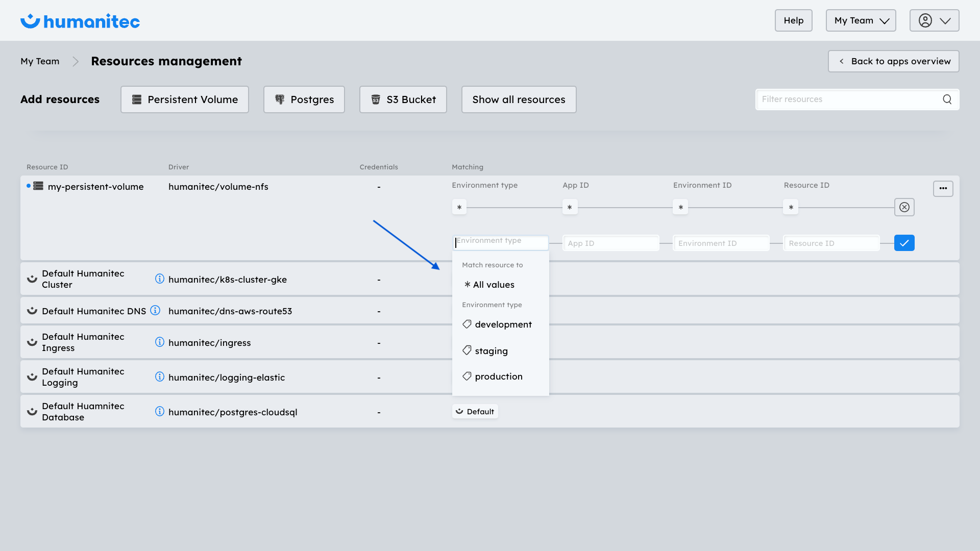The image size is (980, 551).
Task: Add a Persistent Volume resource
Action: coord(185,99)
